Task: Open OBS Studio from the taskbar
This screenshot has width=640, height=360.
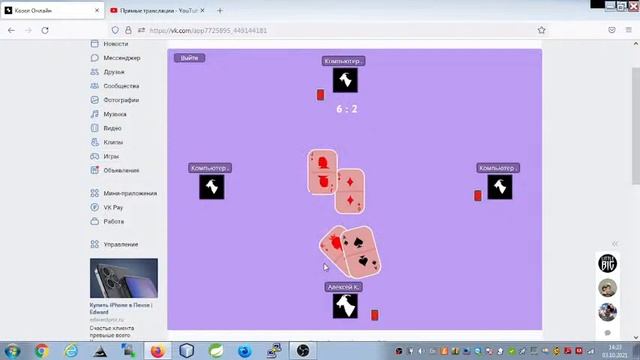Action: [303, 351]
